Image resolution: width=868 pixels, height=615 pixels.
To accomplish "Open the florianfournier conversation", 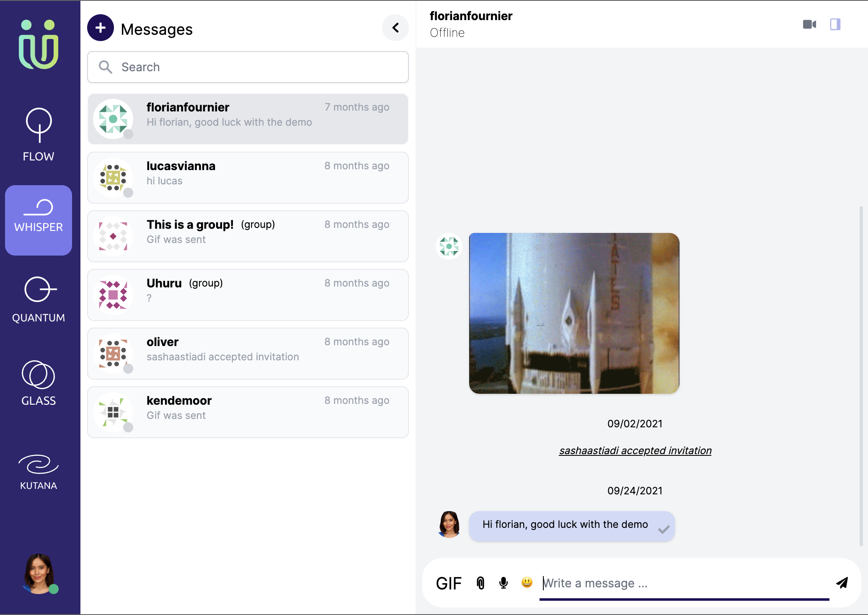I will [x=248, y=119].
